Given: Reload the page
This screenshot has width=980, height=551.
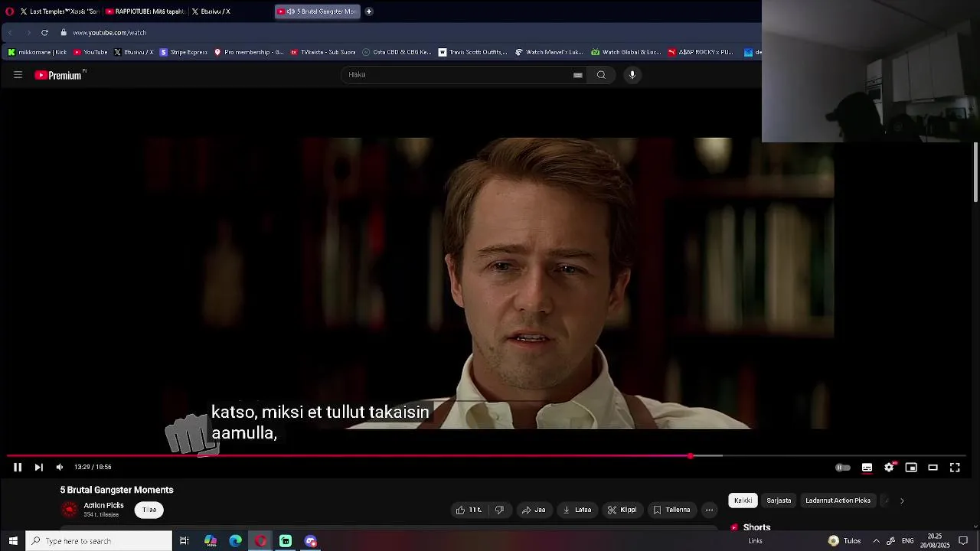Looking at the screenshot, I should pos(44,33).
